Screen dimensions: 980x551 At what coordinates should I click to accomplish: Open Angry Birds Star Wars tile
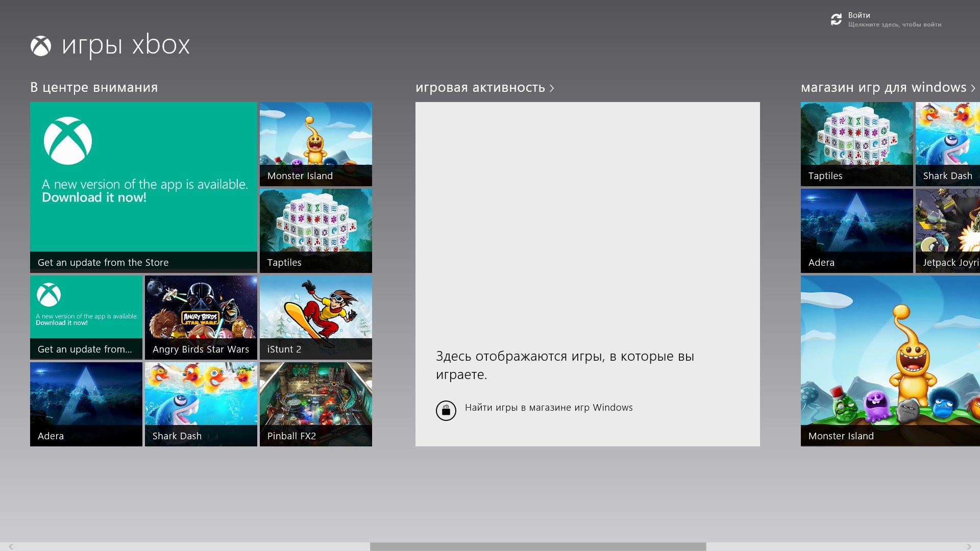tap(201, 317)
